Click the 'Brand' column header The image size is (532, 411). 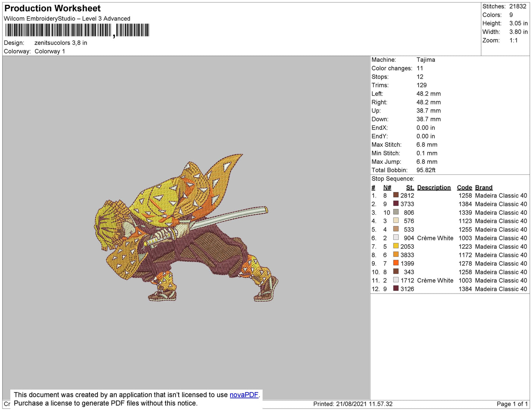[483, 187]
